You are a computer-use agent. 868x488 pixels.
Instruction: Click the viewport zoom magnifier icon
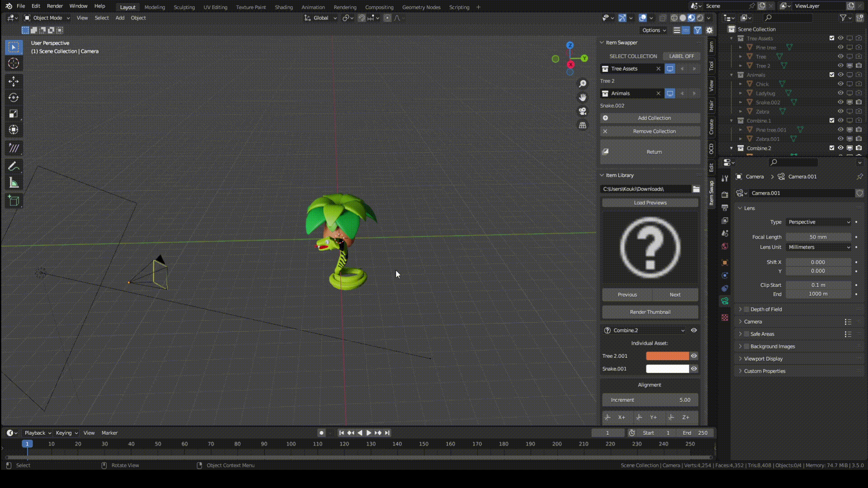click(x=583, y=84)
